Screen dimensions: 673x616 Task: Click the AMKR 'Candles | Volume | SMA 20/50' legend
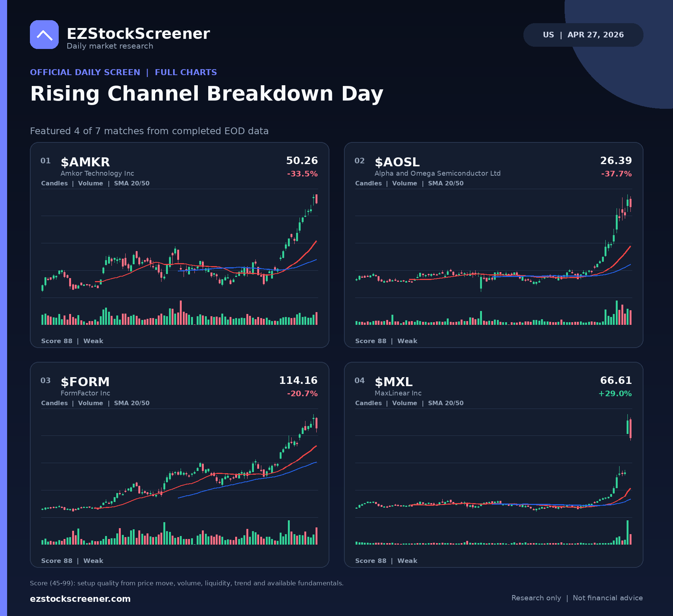(x=95, y=184)
